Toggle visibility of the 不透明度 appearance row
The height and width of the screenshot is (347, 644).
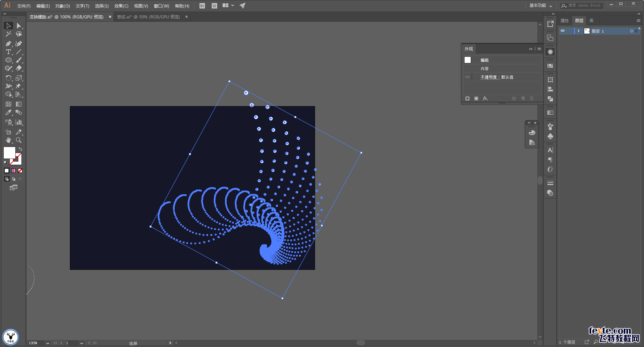coord(467,77)
